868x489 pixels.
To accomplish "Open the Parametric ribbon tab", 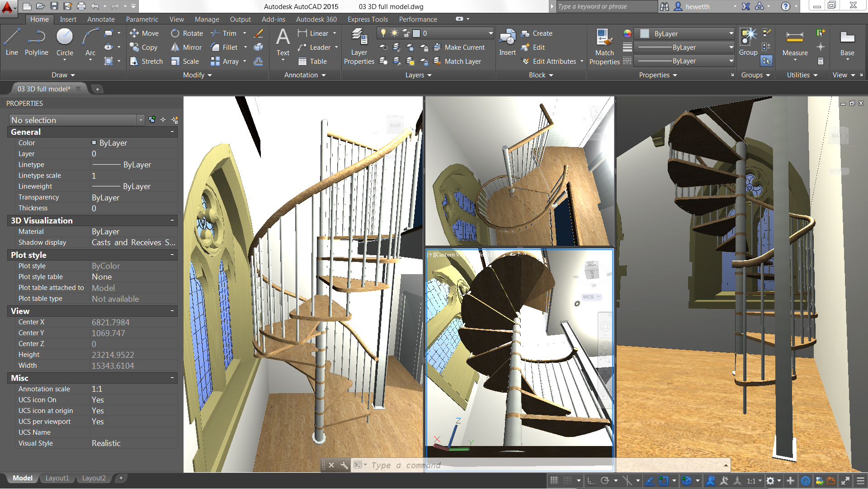I will click(142, 21).
